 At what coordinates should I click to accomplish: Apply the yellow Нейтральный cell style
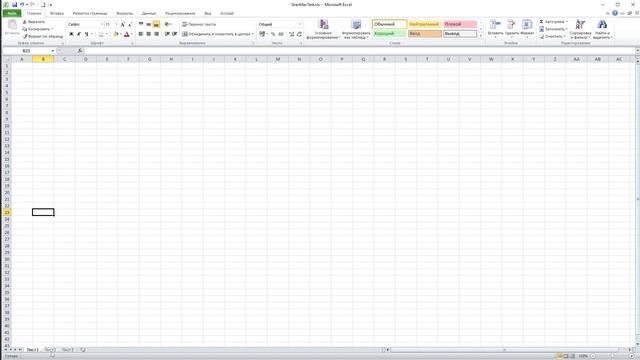[424, 24]
